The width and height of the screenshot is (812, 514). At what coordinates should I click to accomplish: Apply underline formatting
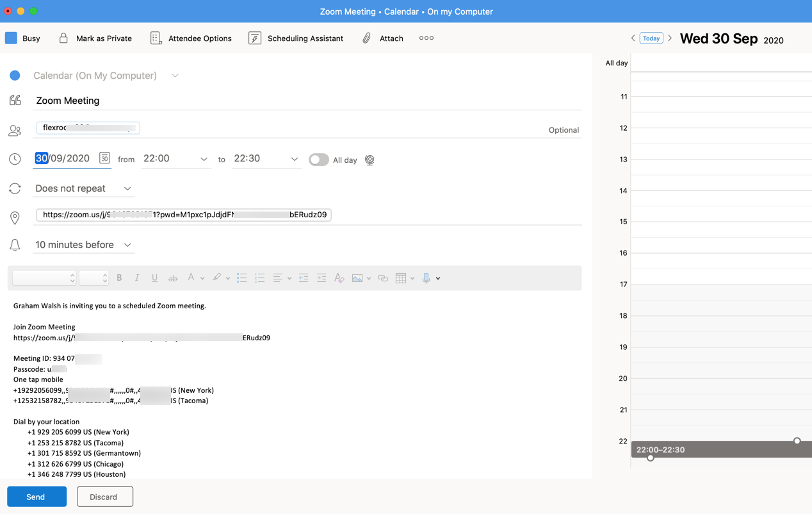click(154, 278)
